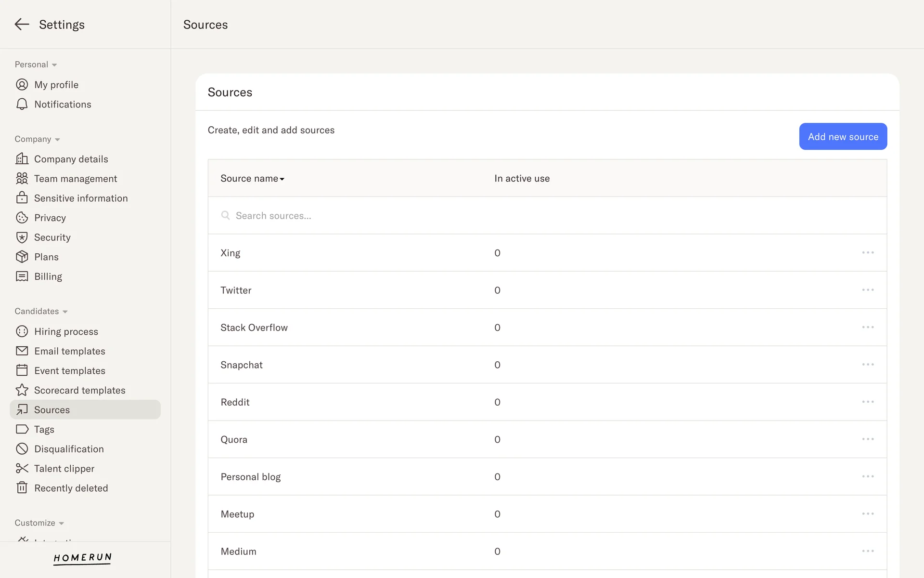The image size is (924, 578).
Task: Open the Tags settings page
Action: point(44,429)
